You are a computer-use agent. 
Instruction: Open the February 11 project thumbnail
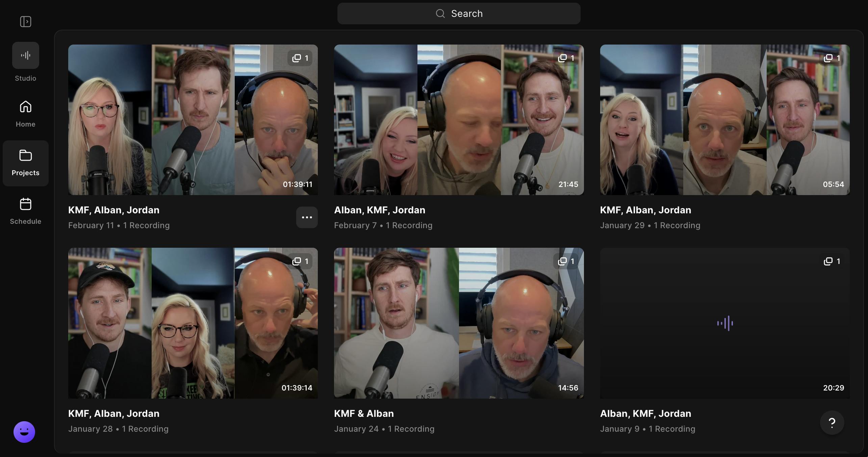pyautogui.click(x=193, y=120)
